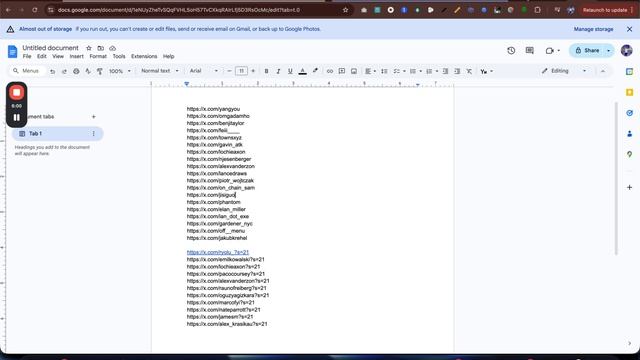640x360 pixels.
Task: Select Tab 1 in document tabs
Action: [57, 133]
